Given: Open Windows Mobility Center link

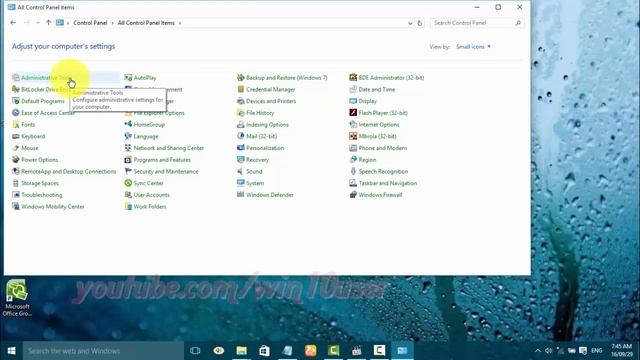Looking at the screenshot, I should [x=53, y=207].
